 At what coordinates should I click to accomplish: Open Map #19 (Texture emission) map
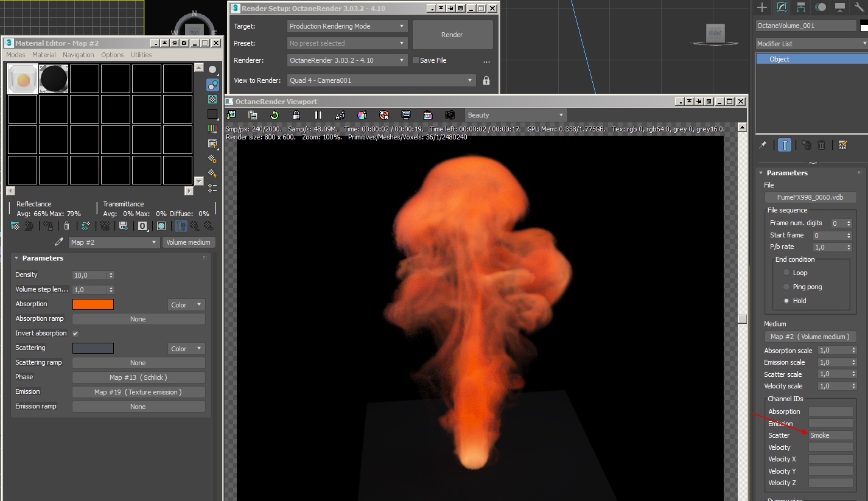[139, 392]
